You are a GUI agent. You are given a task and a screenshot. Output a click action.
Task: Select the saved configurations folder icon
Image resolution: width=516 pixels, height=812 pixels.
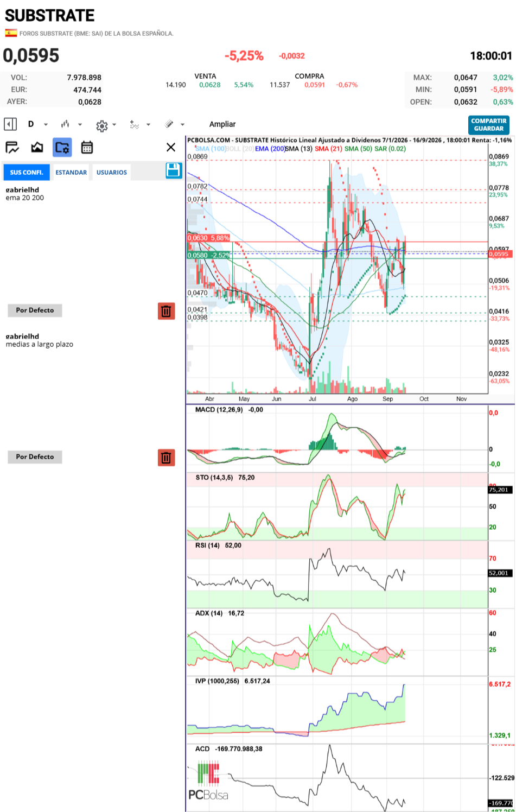click(62, 147)
